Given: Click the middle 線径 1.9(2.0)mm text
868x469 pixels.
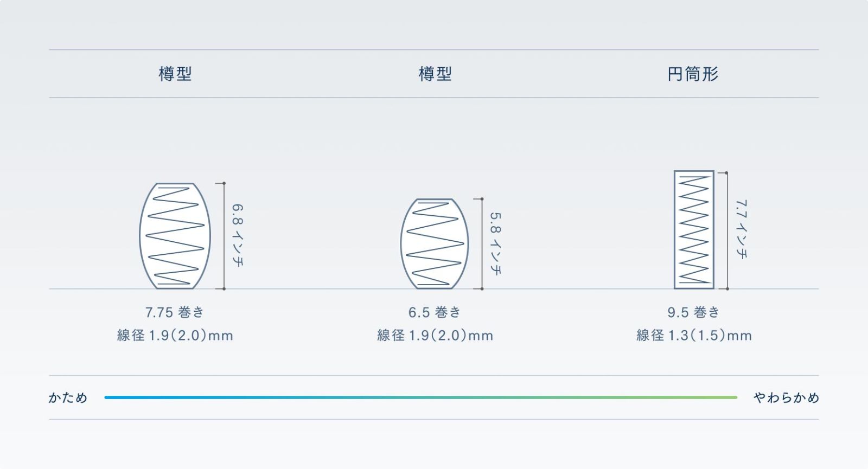Looking at the screenshot, I should coord(435,335).
